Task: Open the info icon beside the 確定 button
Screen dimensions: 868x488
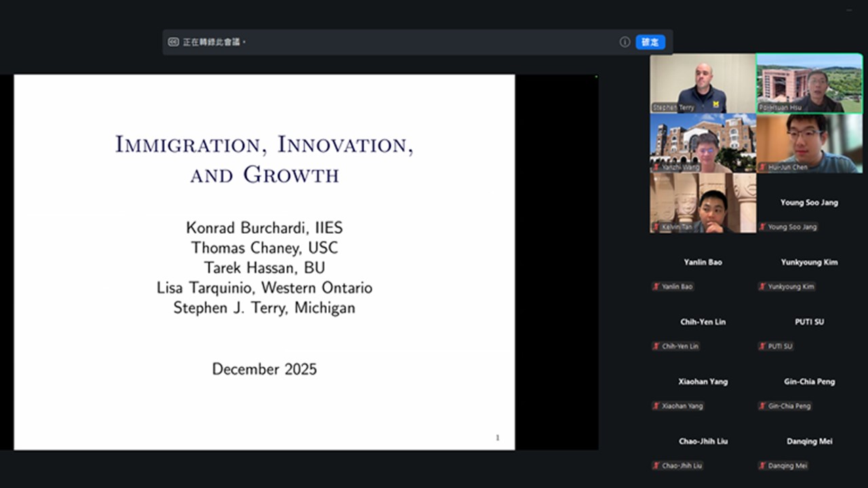Action: [x=625, y=42]
